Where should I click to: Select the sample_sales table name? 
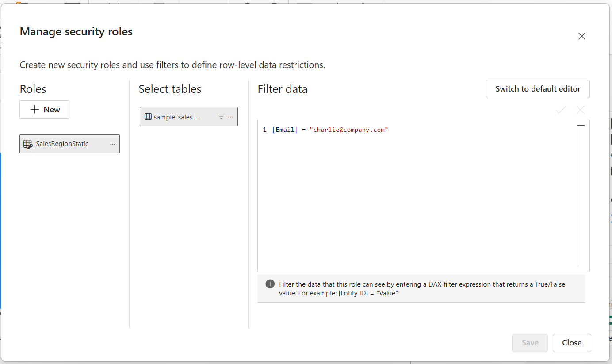point(177,117)
